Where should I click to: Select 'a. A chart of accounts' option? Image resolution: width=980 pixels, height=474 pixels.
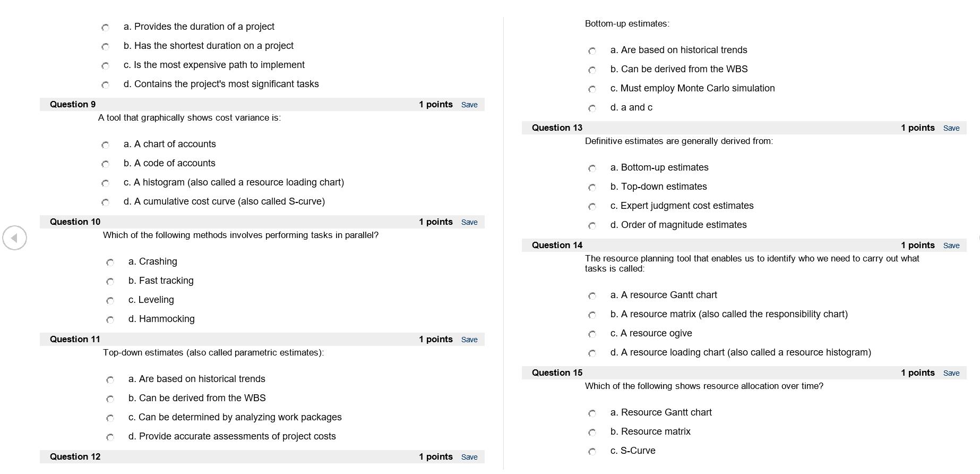105,145
